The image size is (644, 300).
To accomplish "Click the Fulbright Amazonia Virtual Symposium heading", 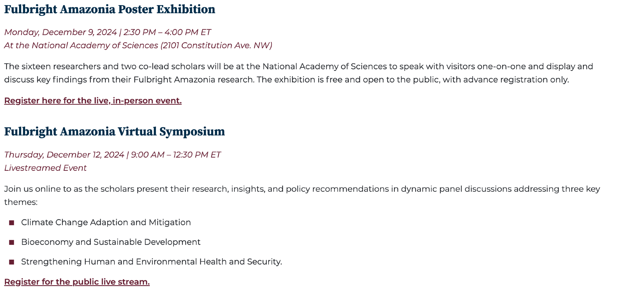I will [114, 132].
